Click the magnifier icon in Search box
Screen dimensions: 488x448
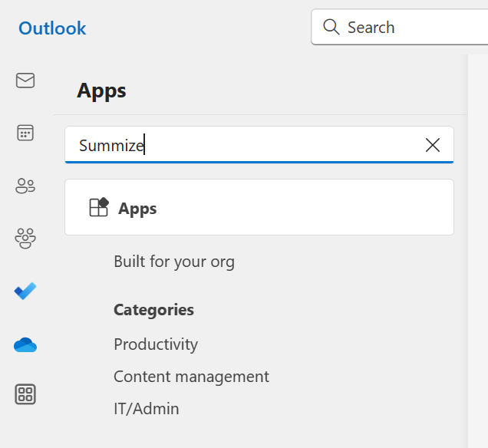coord(331,27)
